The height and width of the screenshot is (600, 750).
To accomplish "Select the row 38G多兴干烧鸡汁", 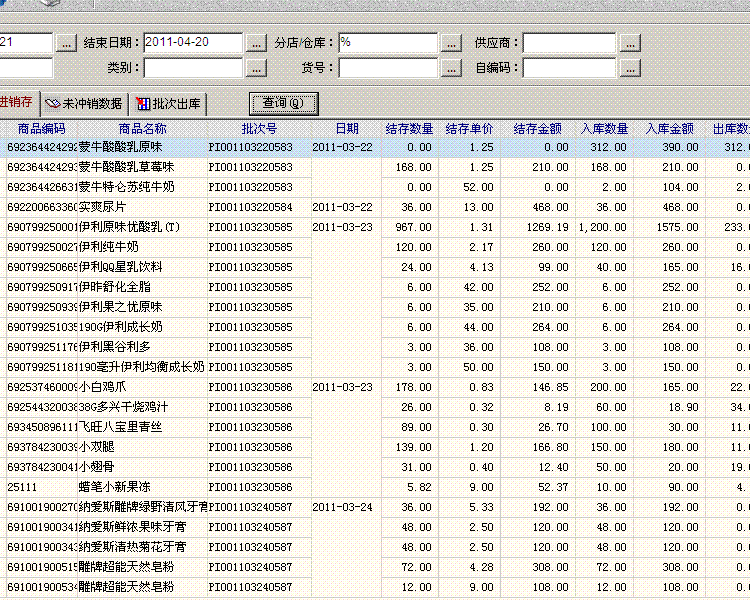I will 375,407.
